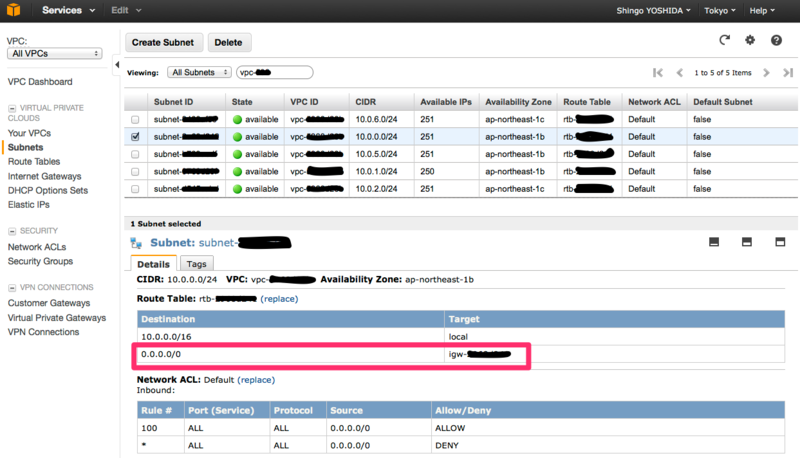Sort by Availability Zone column header
This screenshot has width=800, height=458.
[x=518, y=102]
